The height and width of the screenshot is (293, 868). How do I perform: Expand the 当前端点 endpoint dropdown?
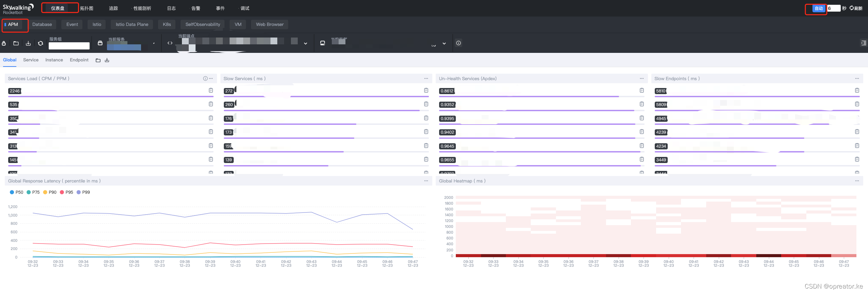(306, 44)
